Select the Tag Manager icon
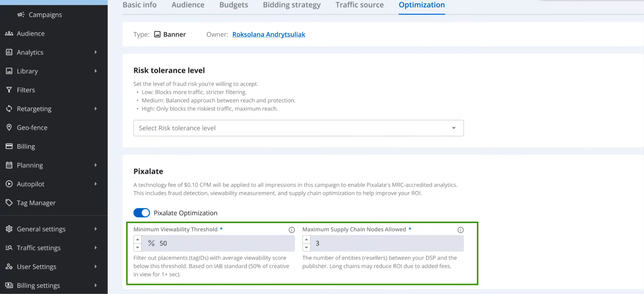Image resolution: width=644 pixels, height=294 pixels. point(9,203)
